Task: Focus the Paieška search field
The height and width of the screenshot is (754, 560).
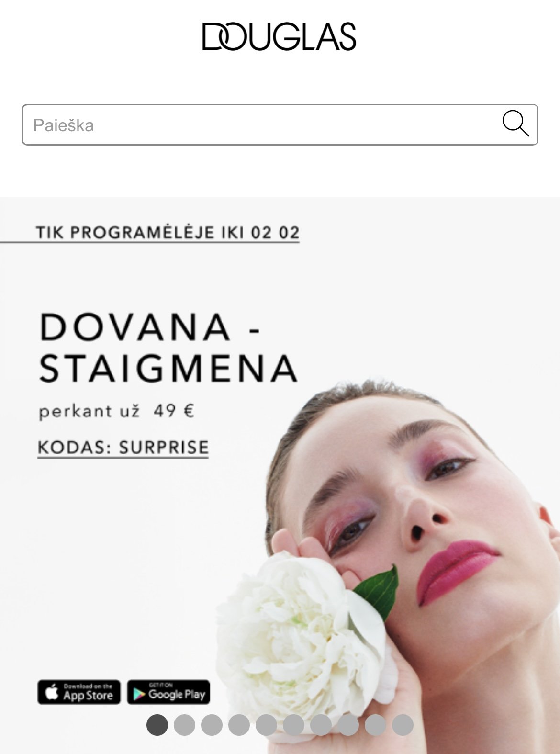Action: pyautogui.click(x=280, y=125)
